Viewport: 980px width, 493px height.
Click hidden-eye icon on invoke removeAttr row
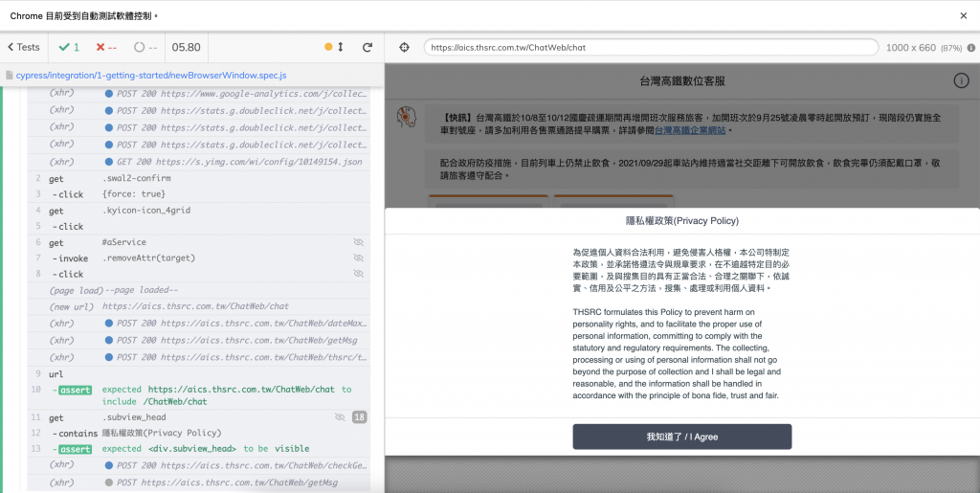[x=358, y=258]
